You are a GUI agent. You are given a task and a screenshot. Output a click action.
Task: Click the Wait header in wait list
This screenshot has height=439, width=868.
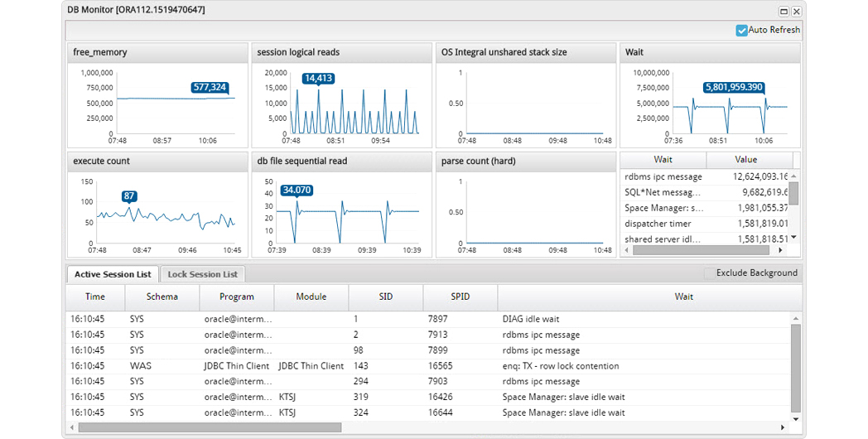pos(663,159)
